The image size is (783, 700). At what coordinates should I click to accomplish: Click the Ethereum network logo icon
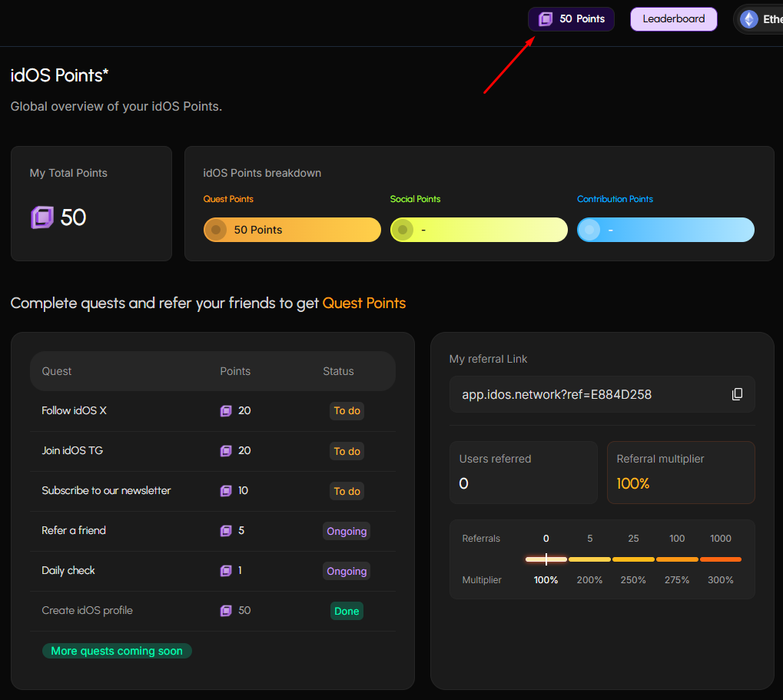coord(748,19)
